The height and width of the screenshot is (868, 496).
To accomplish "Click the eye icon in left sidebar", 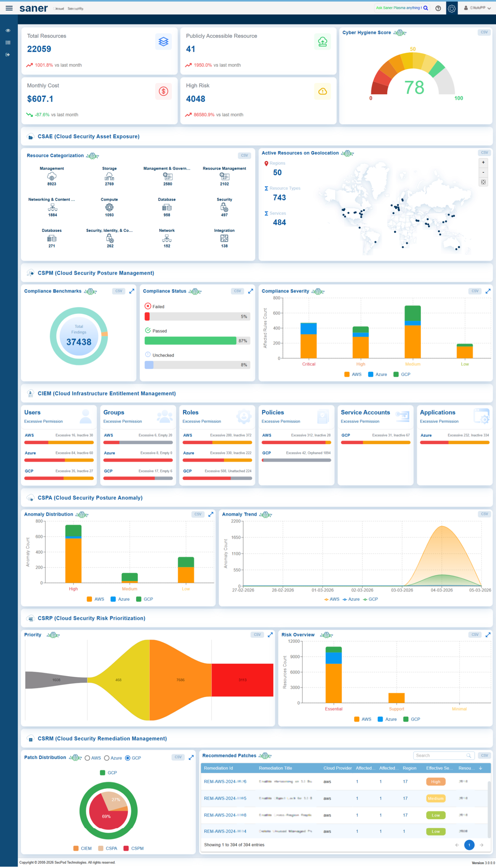I will [x=8, y=31].
